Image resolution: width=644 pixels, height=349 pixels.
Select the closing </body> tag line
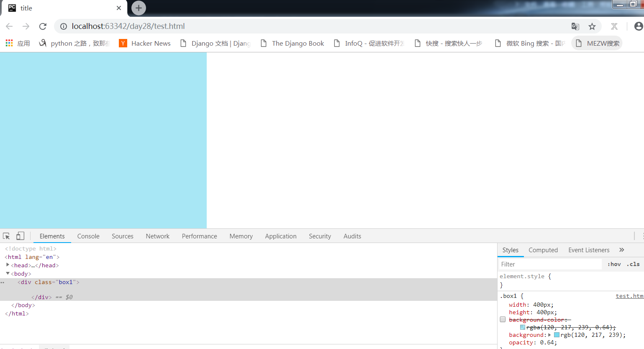pos(23,305)
